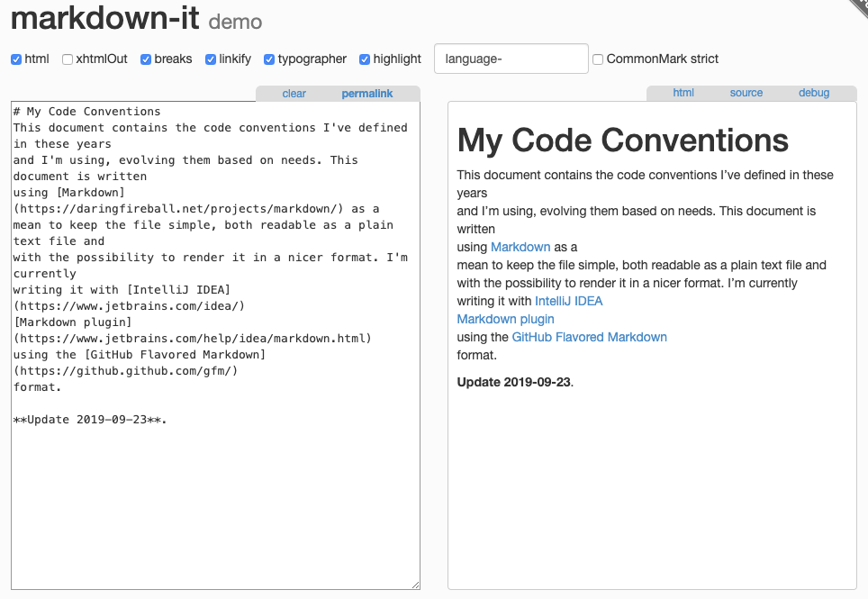The width and height of the screenshot is (868, 599).
Task: Click the language- prefix input field
Action: coord(511,59)
